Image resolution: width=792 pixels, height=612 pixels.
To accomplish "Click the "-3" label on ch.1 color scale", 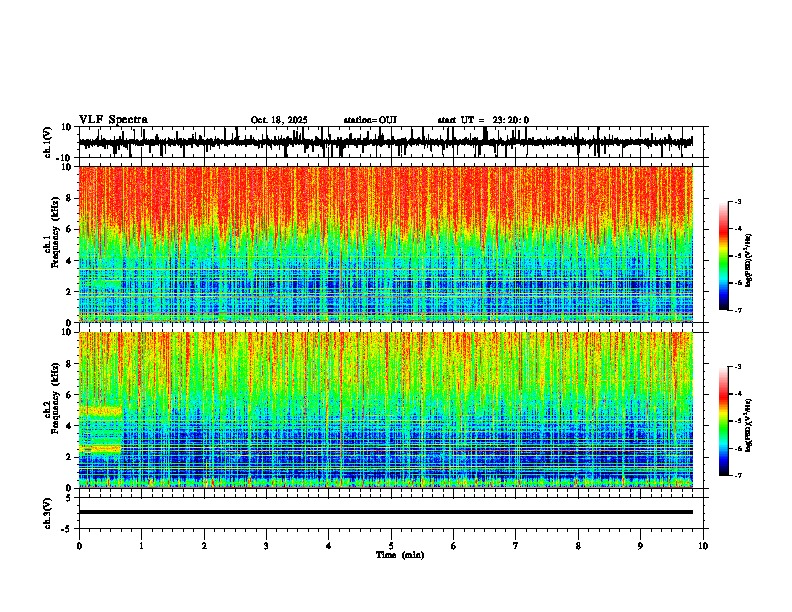I will (x=737, y=201).
